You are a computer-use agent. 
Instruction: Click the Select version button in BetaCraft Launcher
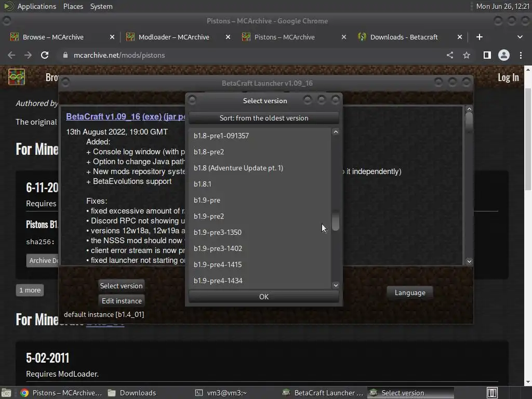click(121, 286)
